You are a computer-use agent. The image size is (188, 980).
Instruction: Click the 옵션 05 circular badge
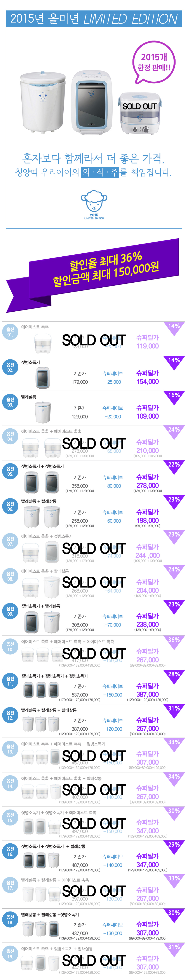10,471
